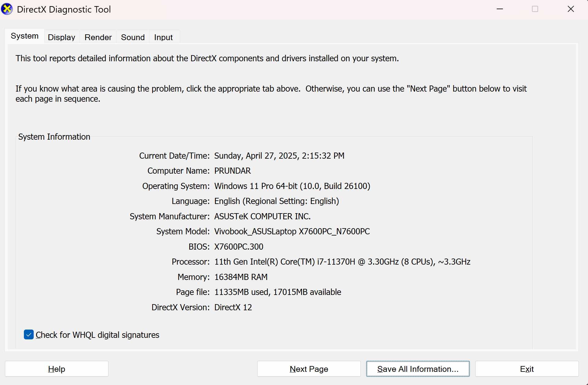
Task: Click the 'Computer Name:' label
Action: [179, 171]
